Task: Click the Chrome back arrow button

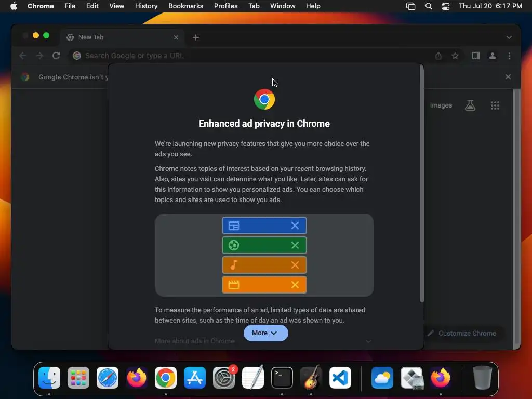Action: coord(23,56)
